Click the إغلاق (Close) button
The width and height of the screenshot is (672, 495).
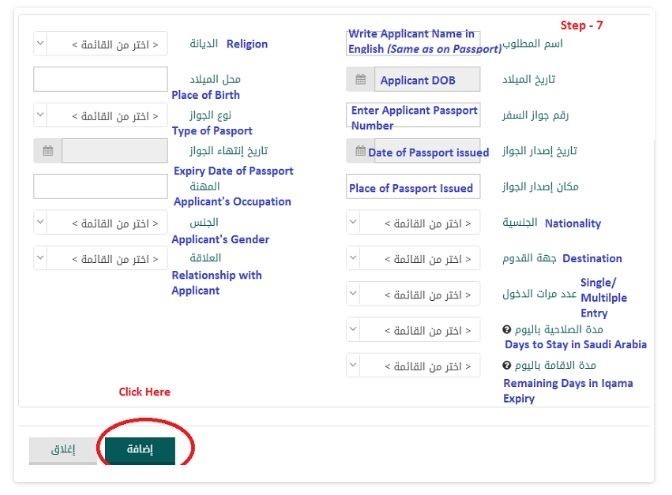click(62, 450)
